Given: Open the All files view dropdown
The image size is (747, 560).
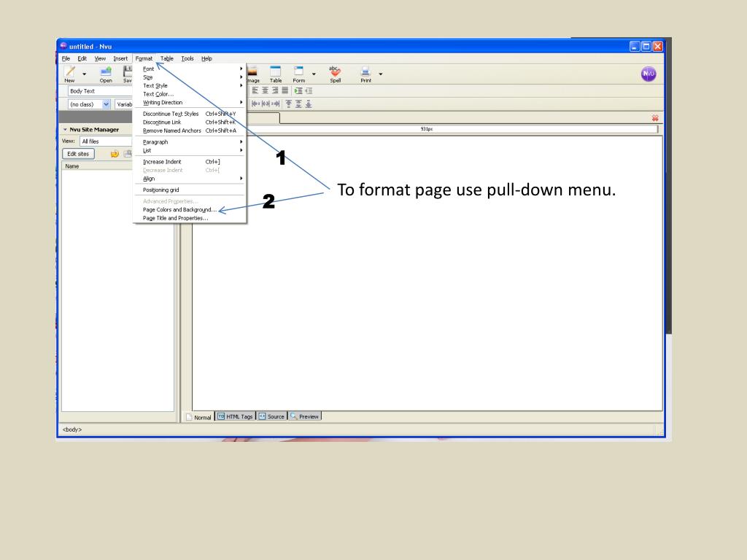Looking at the screenshot, I should 106,141.
